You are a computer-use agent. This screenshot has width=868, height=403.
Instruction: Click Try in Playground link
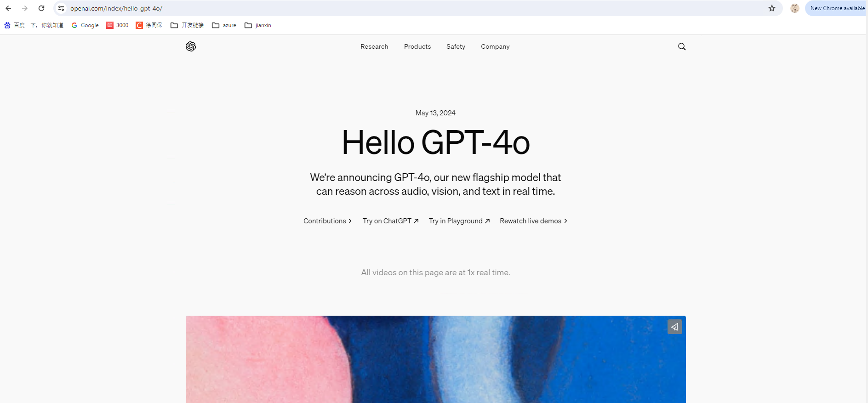pyautogui.click(x=459, y=221)
